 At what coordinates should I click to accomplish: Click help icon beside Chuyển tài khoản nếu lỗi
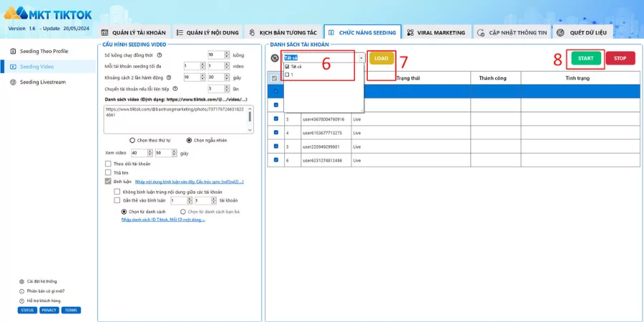pos(175,89)
